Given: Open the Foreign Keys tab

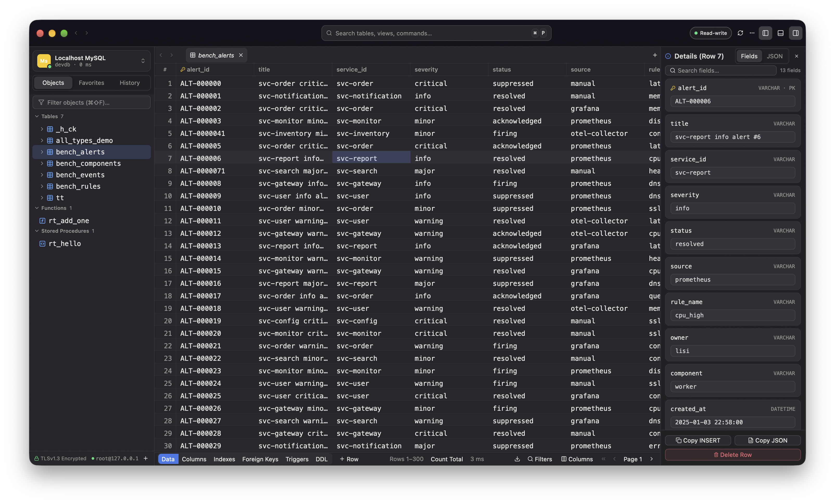Looking at the screenshot, I should [x=260, y=459].
